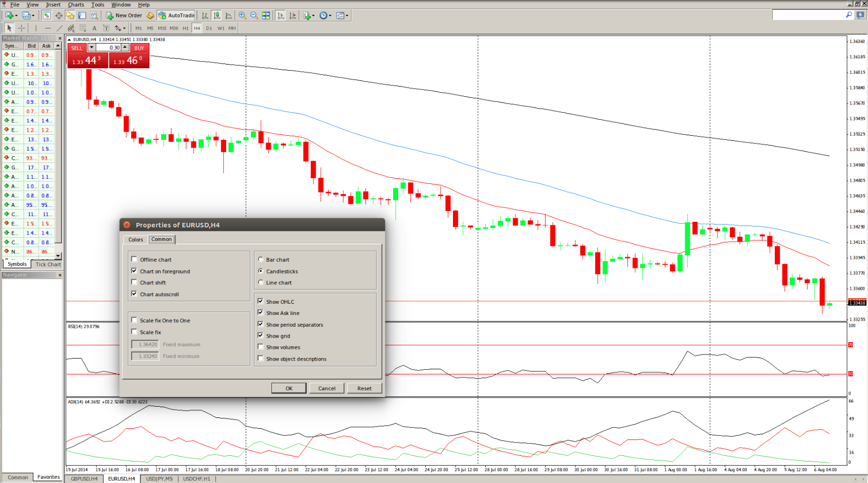This screenshot has height=483, width=868.
Task: Select the Draw Trendline tool
Action: tap(59, 28)
